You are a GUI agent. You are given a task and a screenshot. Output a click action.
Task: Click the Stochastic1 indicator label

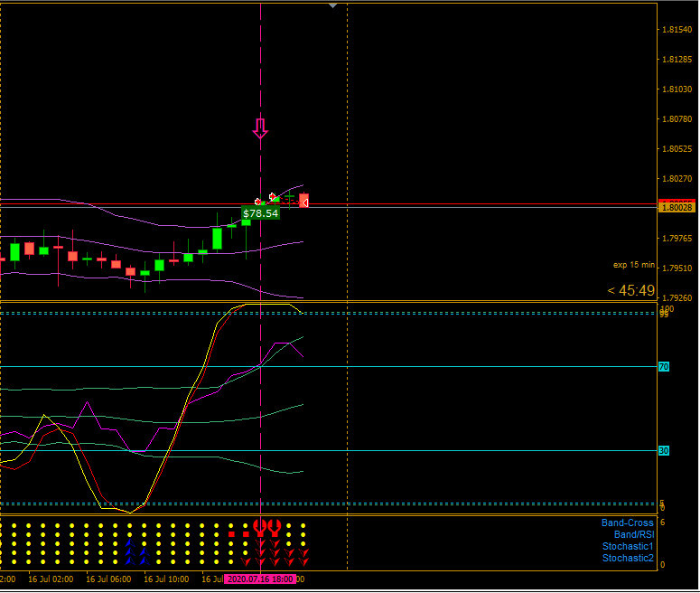point(628,546)
